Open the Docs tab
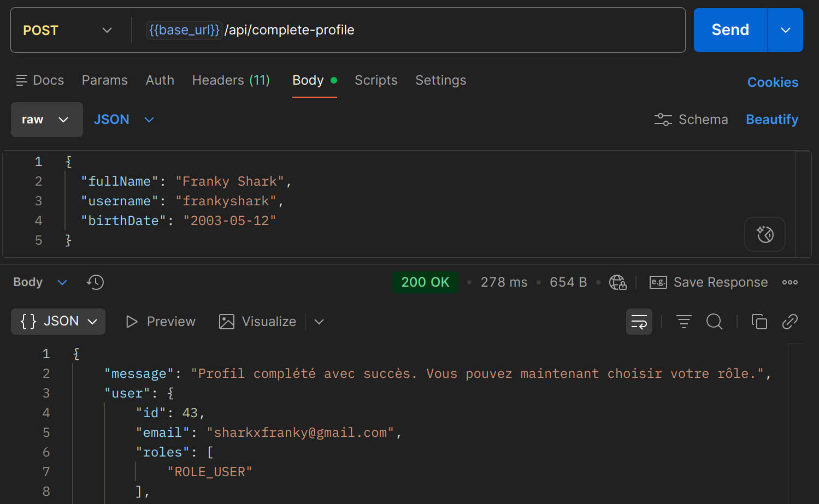The image size is (819, 504). coord(40,80)
